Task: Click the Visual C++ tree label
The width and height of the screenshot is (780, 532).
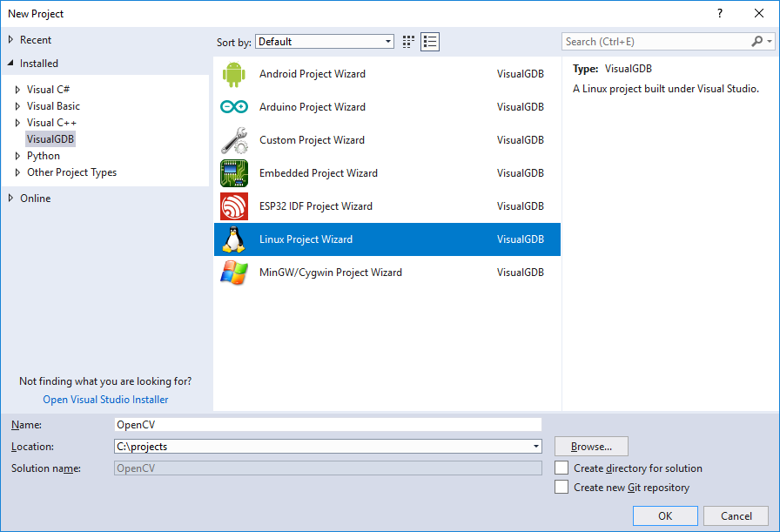Action: [x=51, y=123]
